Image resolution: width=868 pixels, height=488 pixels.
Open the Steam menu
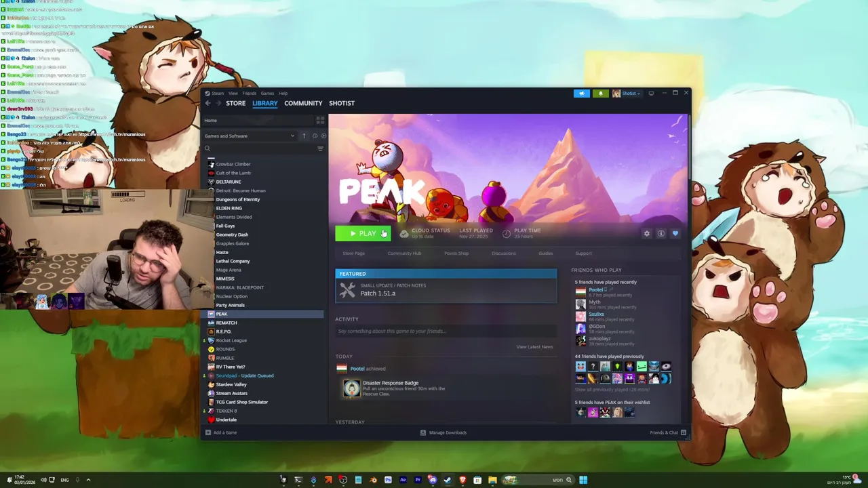tap(218, 93)
